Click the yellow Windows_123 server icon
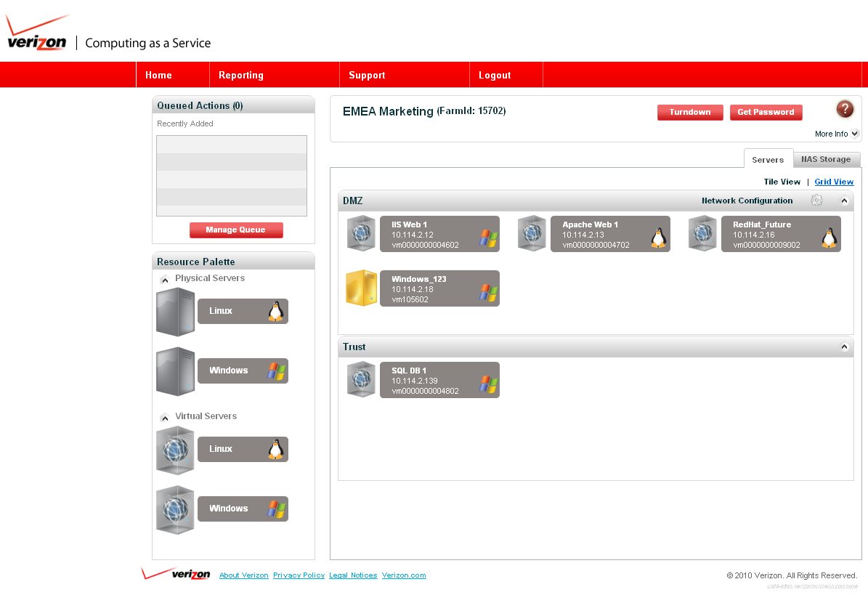The width and height of the screenshot is (868, 595). pyautogui.click(x=361, y=288)
